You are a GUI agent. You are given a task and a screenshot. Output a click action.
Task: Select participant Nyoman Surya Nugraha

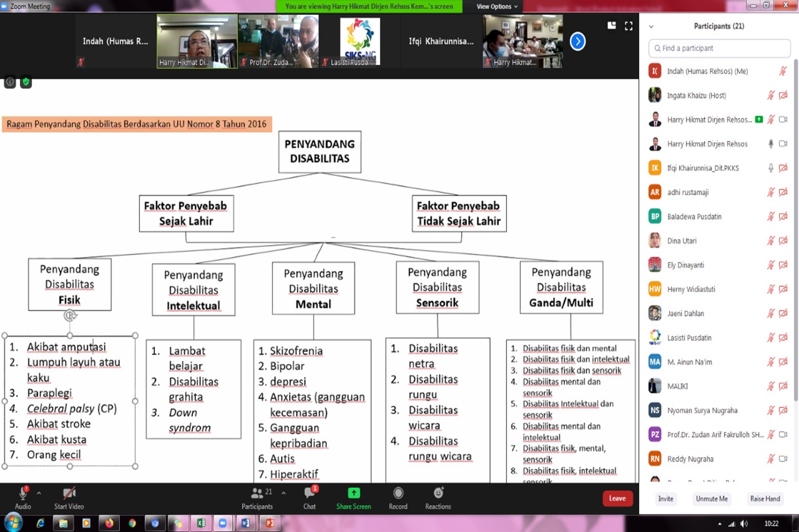[x=718, y=410]
